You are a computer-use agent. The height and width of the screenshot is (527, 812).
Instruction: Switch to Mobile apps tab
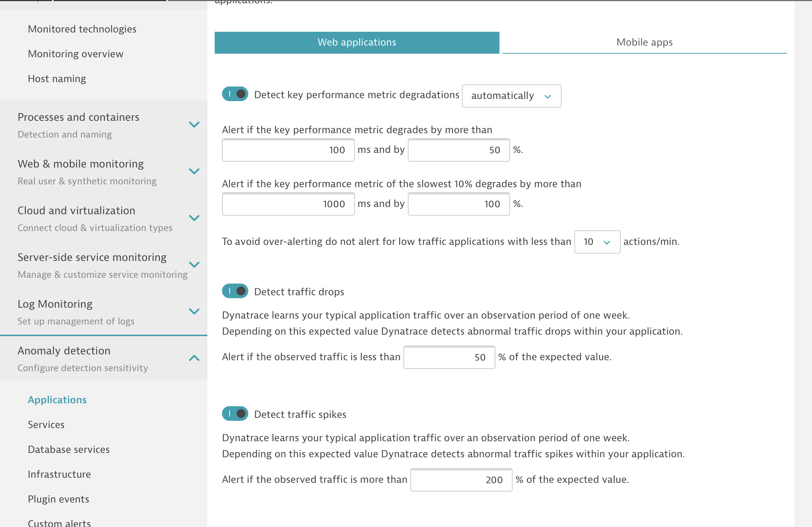[x=645, y=42]
